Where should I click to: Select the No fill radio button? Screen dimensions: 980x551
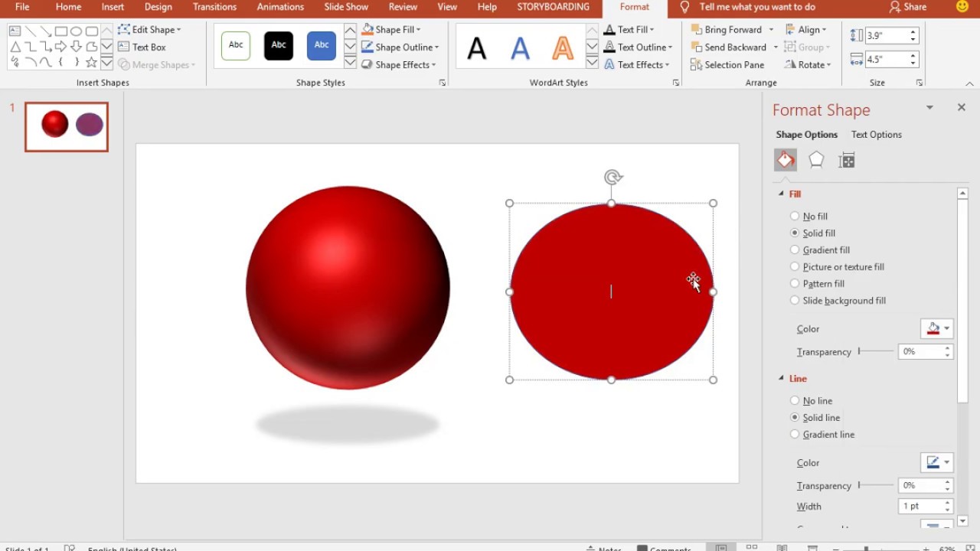click(x=795, y=217)
